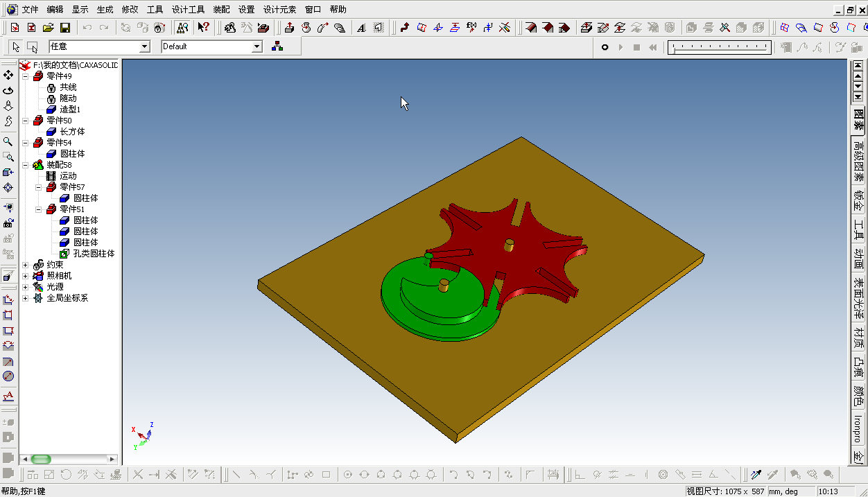Switch to the 动画 catalog tab
The image size is (868, 497).
point(858,257)
